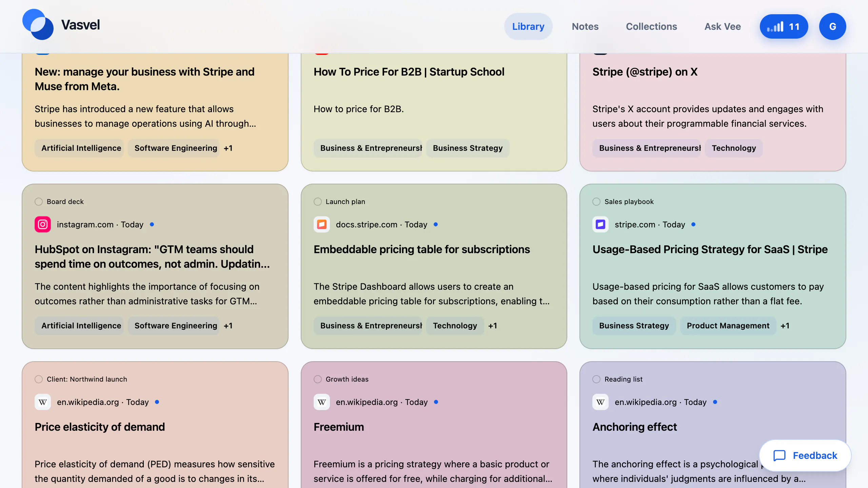The image size is (868, 488).
Task: Click unread dot on Freemium card
Action: [436, 402]
